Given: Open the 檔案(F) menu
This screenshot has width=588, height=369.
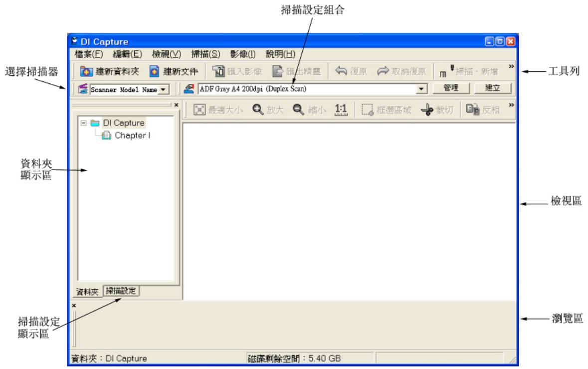Looking at the screenshot, I should pos(89,54).
